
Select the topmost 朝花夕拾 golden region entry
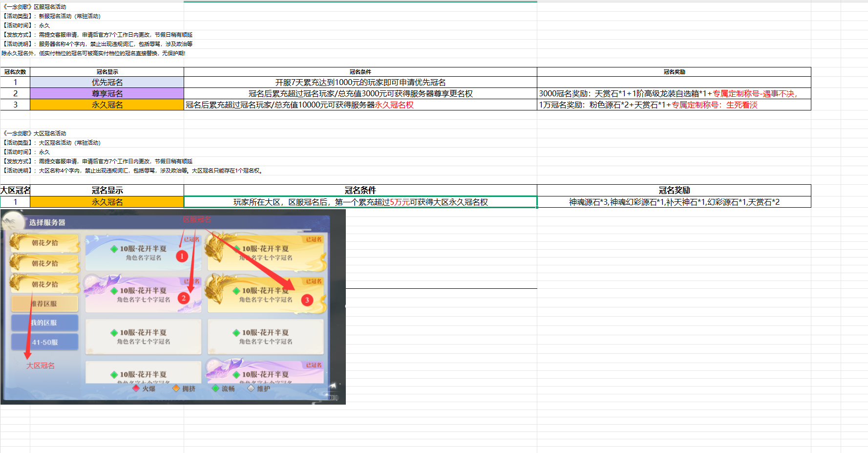click(45, 243)
